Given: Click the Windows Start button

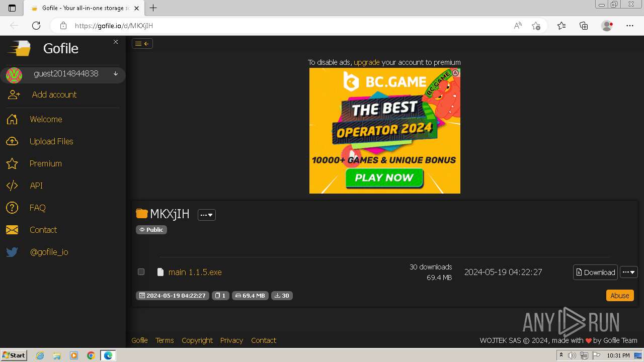Looking at the screenshot, I should 14,355.
